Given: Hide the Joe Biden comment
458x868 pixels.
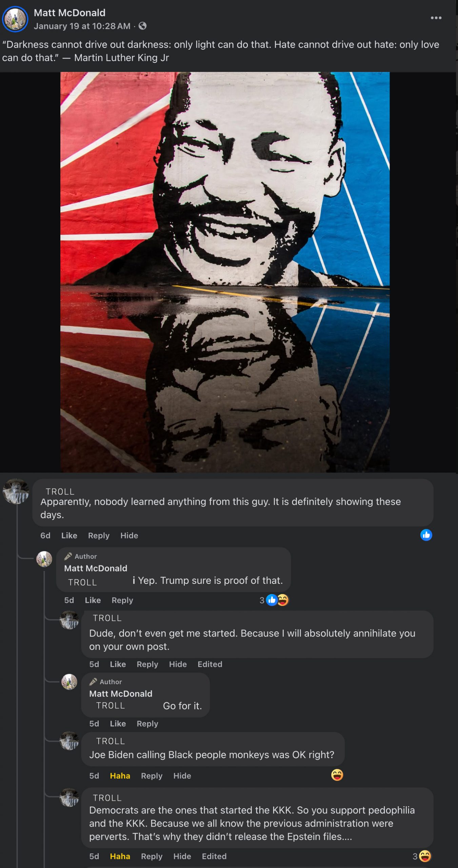Looking at the screenshot, I should click(x=182, y=776).
